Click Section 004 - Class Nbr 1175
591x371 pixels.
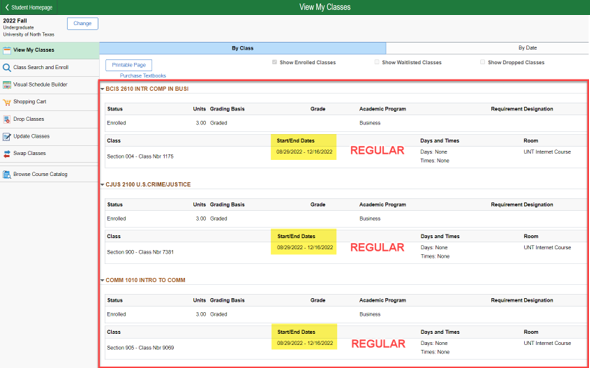click(140, 156)
